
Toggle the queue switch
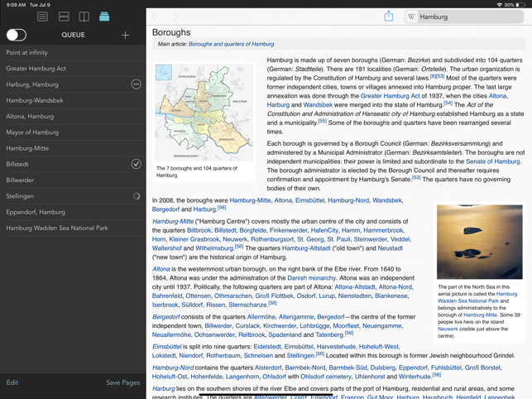17,35
